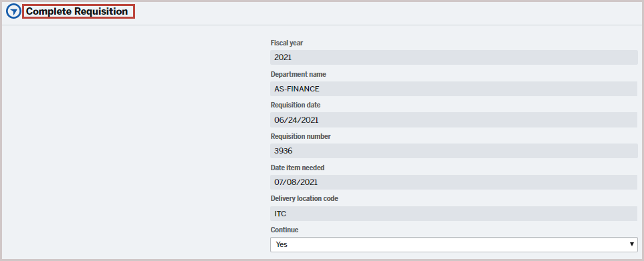Click the Date item needed label
The height and width of the screenshot is (261, 644).
tap(298, 168)
